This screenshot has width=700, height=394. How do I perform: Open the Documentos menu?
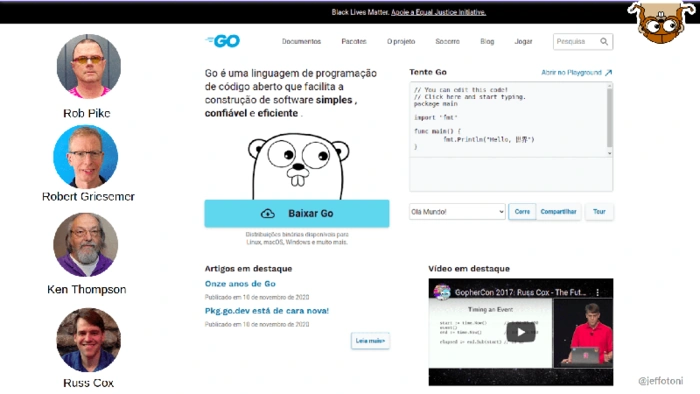coord(301,41)
